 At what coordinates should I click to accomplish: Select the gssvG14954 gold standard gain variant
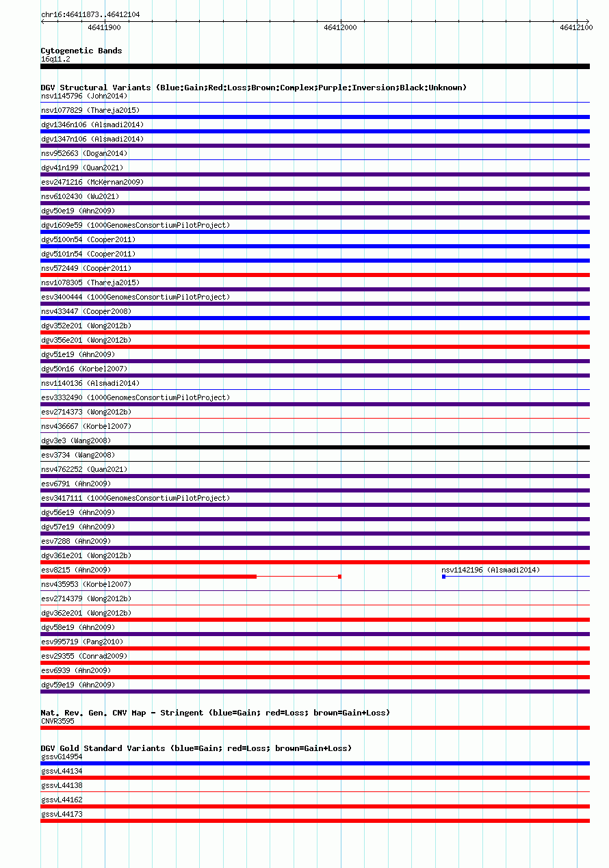tap(315, 763)
